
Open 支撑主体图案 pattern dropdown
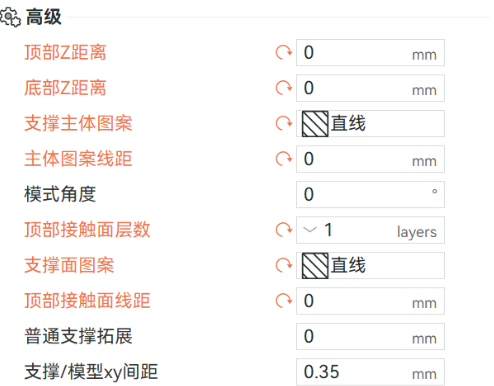[x=370, y=124]
